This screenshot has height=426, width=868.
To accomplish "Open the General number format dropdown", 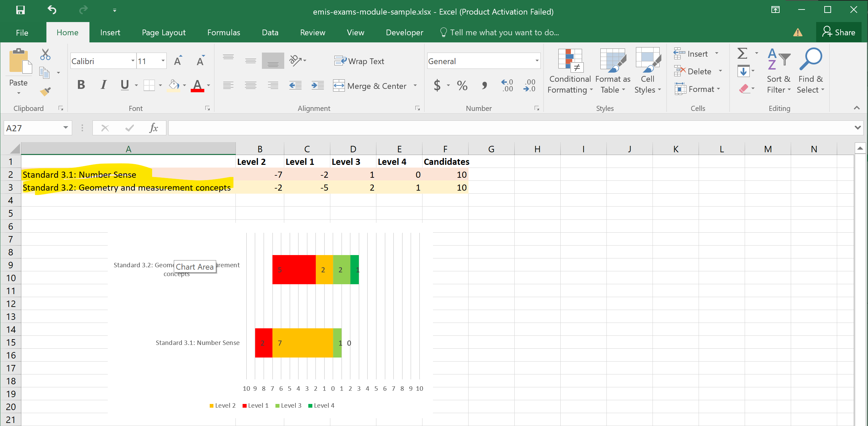I will pyautogui.click(x=537, y=61).
